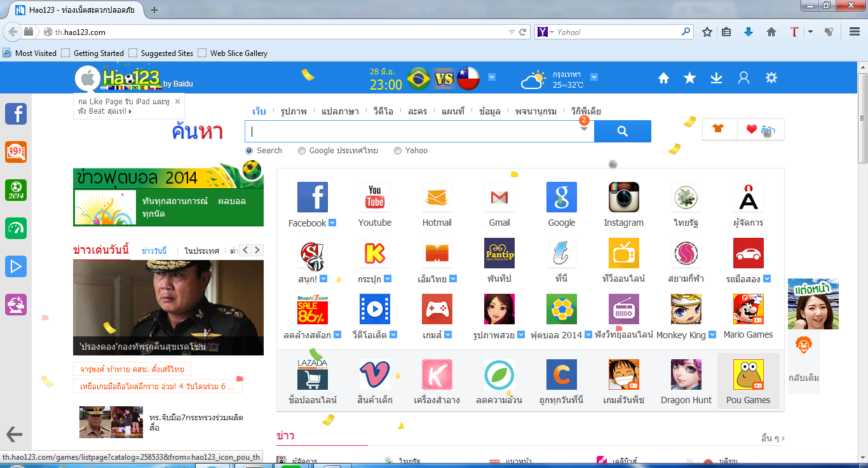Click the star favorites icon in the blue header
Screen dimensions: 868x468
click(x=689, y=78)
